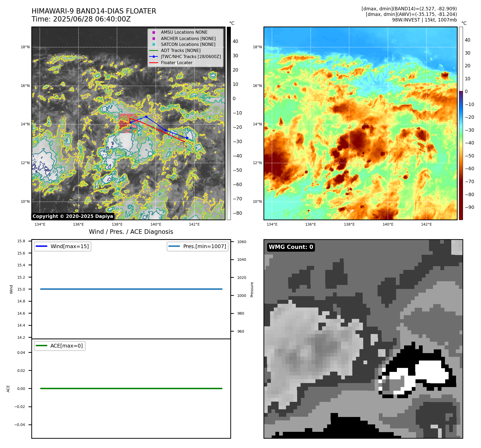Click the green ACE line in chart
481x448 pixels.
pyautogui.click(x=131, y=389)
